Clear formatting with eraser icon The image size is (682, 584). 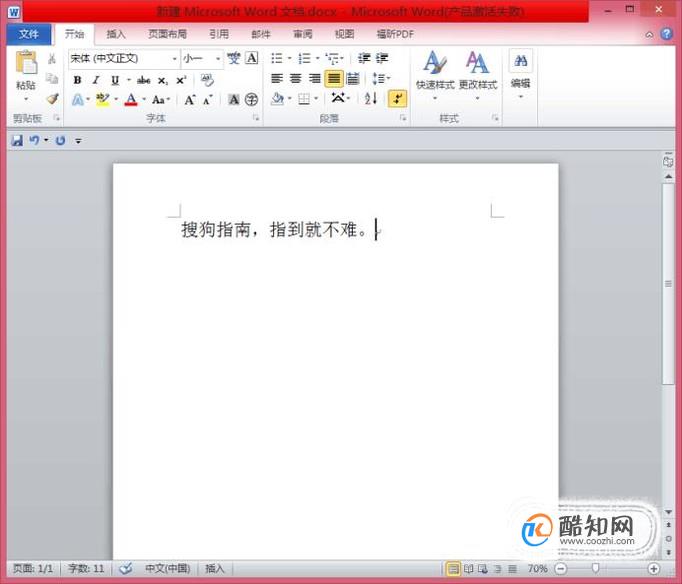207,80
